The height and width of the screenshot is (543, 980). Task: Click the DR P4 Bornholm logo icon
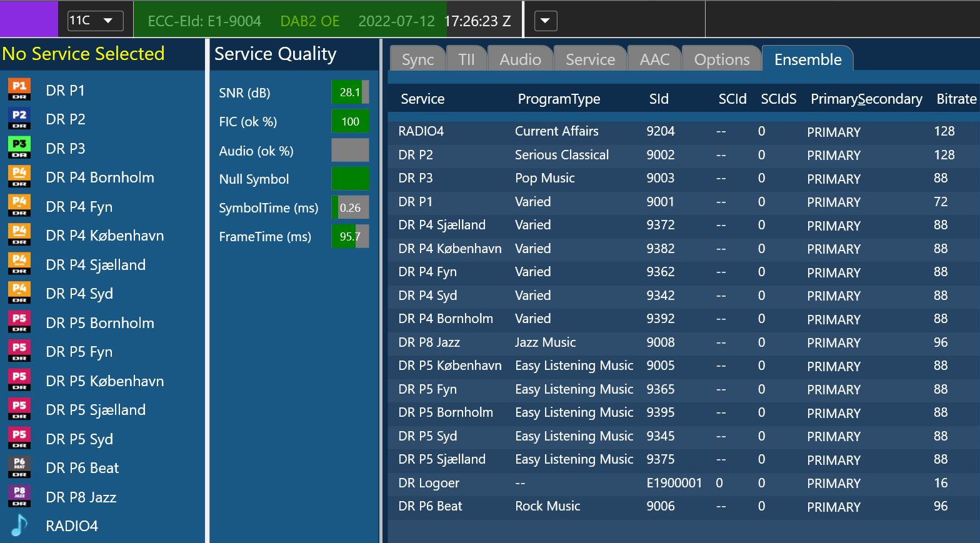(x=19, y=177)
